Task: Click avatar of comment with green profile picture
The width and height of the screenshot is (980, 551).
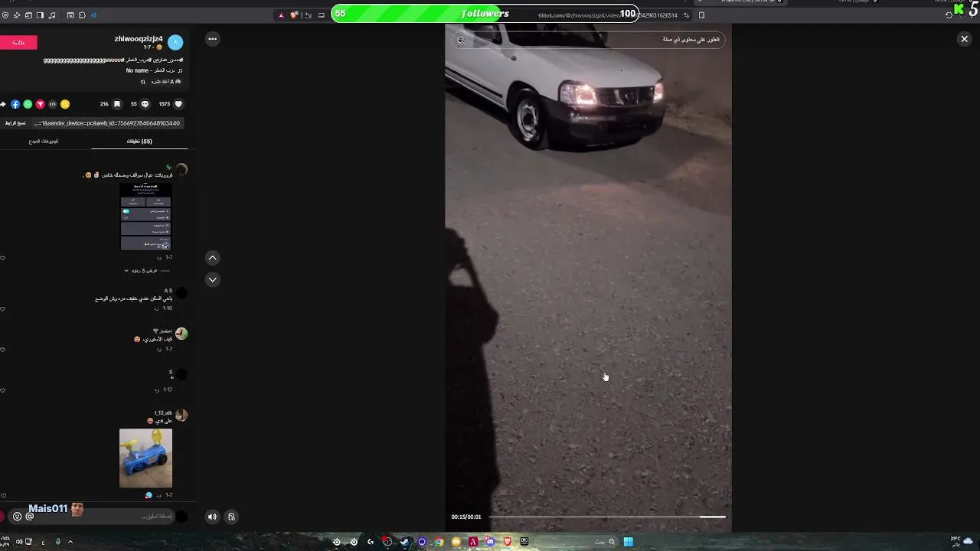Action: pyautogui.click(x=181, y=334)
